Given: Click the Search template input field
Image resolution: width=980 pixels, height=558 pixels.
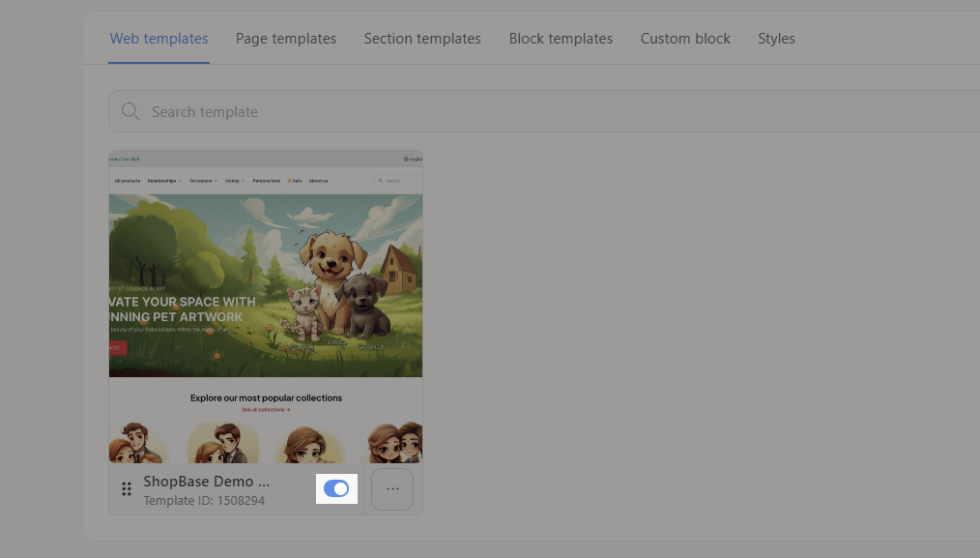Looking at the screenshot, I should coord(544,111).
